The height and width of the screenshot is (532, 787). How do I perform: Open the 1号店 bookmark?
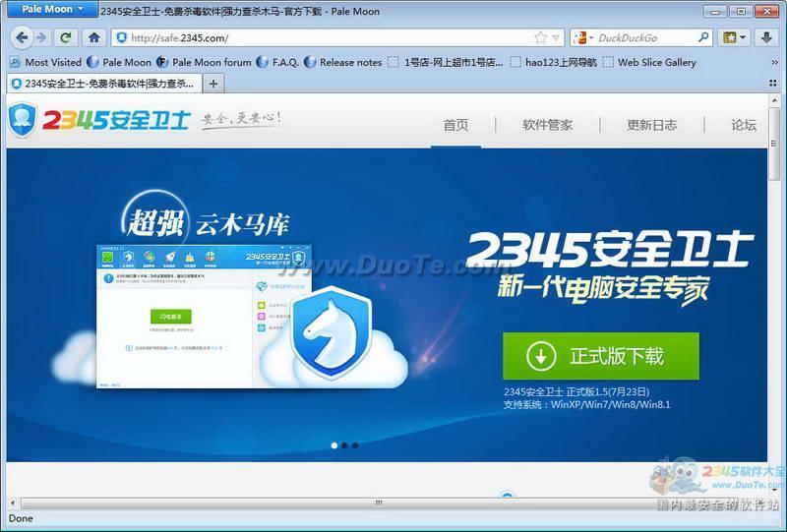pos(446,62)
